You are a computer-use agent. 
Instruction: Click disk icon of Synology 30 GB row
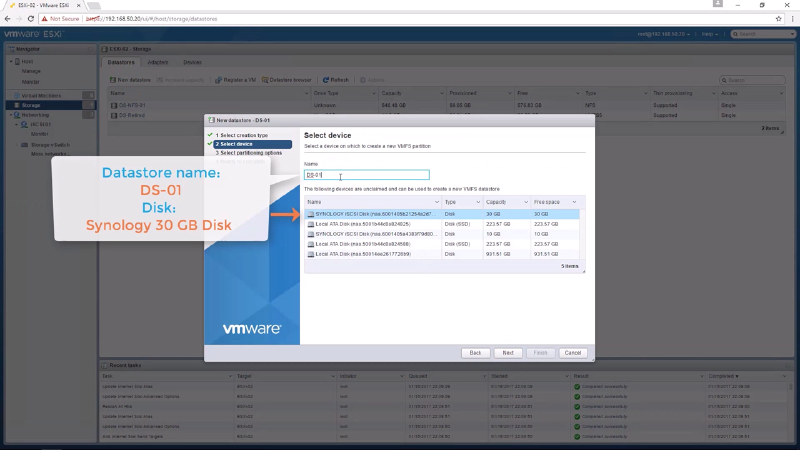(311, 214)
